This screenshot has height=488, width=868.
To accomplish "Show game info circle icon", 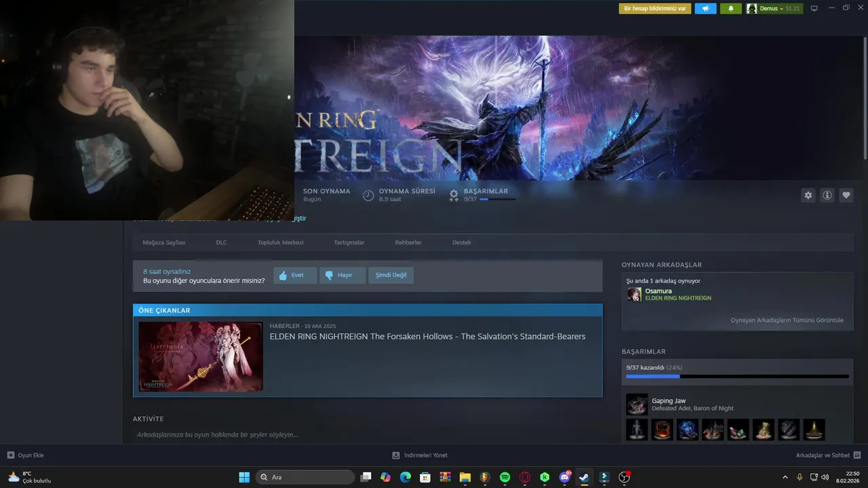I will 827,195.
